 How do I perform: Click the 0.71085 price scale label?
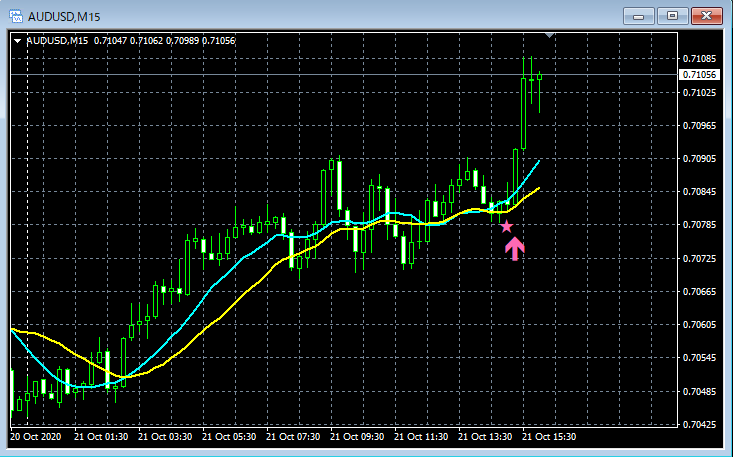(x=699, y=59)
